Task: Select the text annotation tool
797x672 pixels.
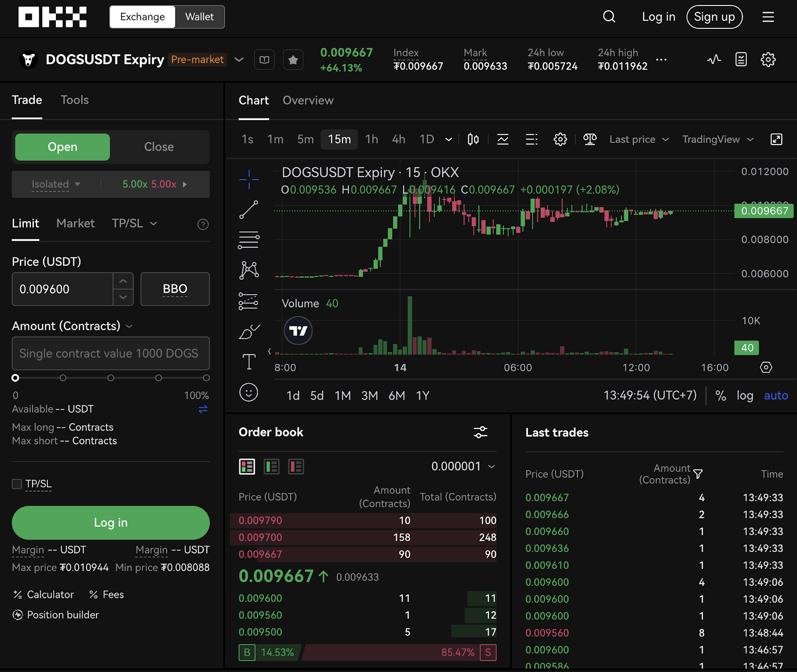Action: pyautogui.click(x=249, y=362)
